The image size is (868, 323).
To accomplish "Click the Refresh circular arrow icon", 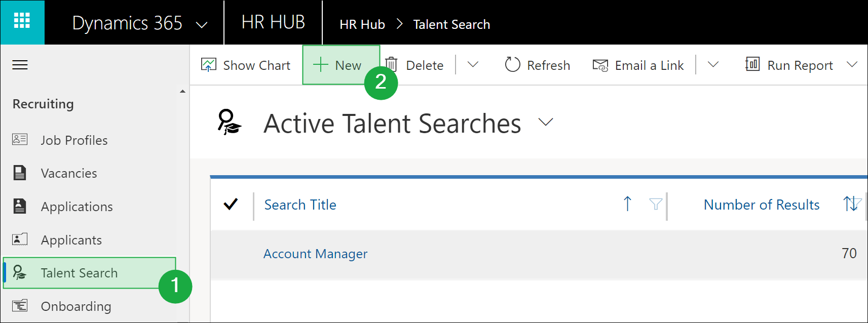I will click(x=512, y=64).
